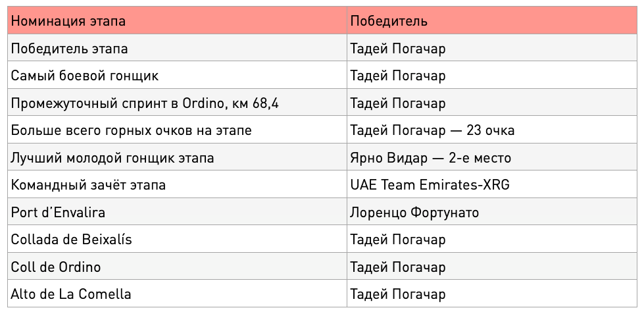Select the "Coll de Ordino" cell
Image resolution: width=644 pixels, height=314 pixels.
[x=177, y=266]
